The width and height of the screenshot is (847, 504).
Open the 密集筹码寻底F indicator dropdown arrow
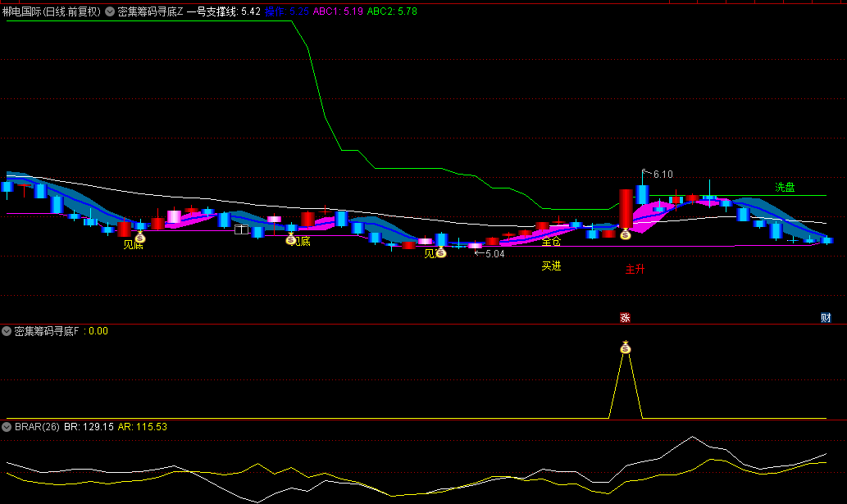point(7,331)
